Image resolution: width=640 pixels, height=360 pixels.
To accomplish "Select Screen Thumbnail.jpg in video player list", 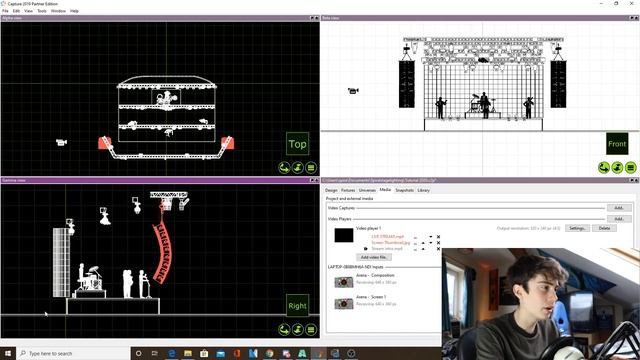I will [x=391, y=242].
